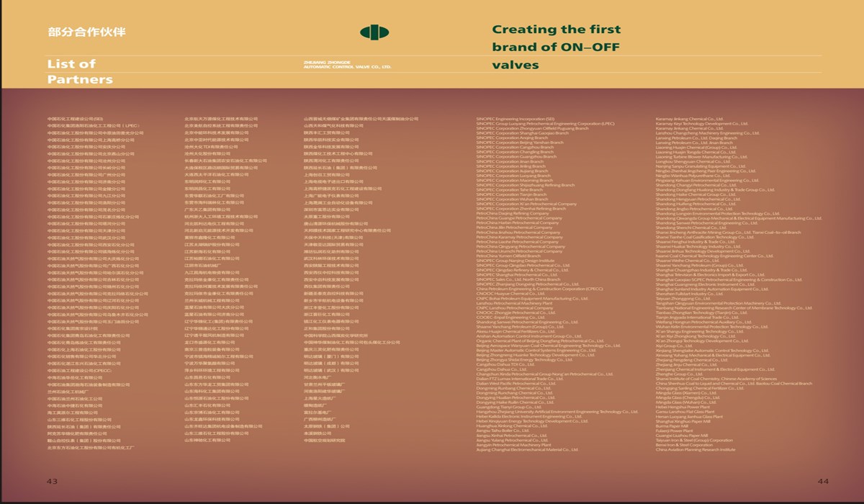
Task: Select "Hebei Hengshui Power Plant" entry
Action: click(684, 407)
